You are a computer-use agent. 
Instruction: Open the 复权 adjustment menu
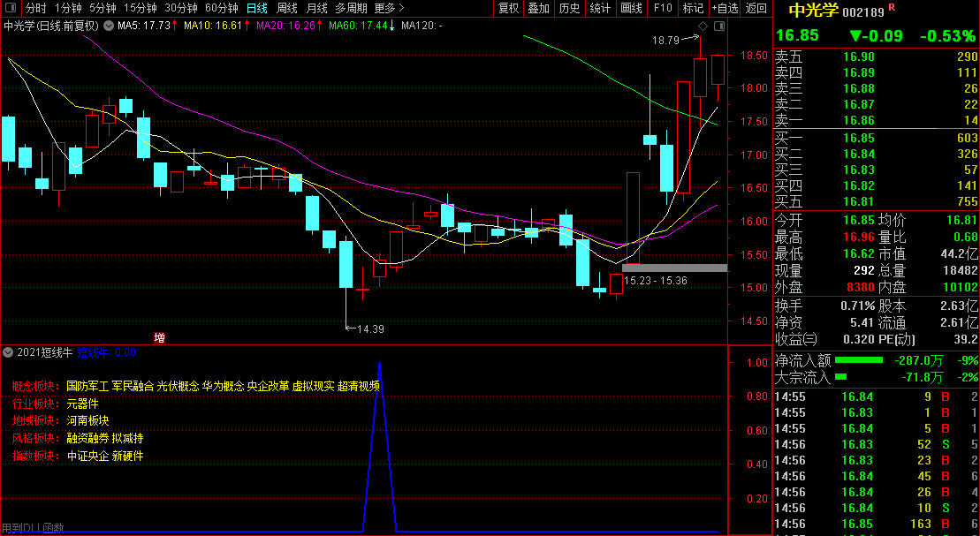pos(509,8)
